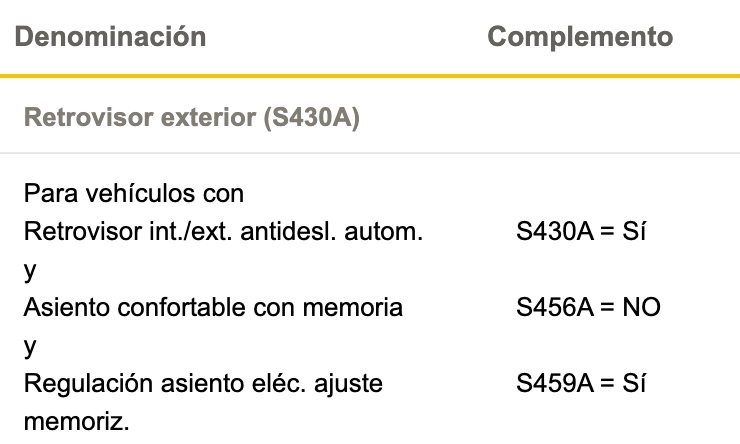This screenshot has width=740, height=444.
Task: Select the Retrovisor exterior (S430A) section heading
Action: (x=192, y=117)
